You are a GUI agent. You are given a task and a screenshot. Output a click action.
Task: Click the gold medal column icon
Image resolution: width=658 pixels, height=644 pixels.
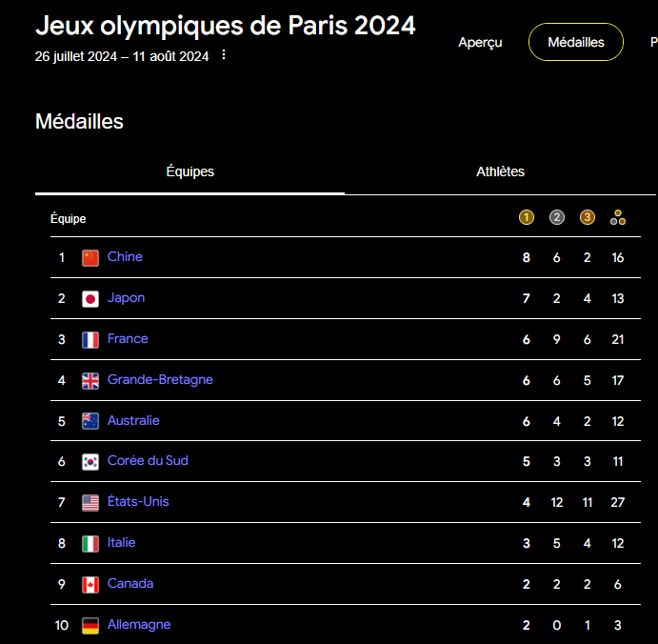point(527,217)
